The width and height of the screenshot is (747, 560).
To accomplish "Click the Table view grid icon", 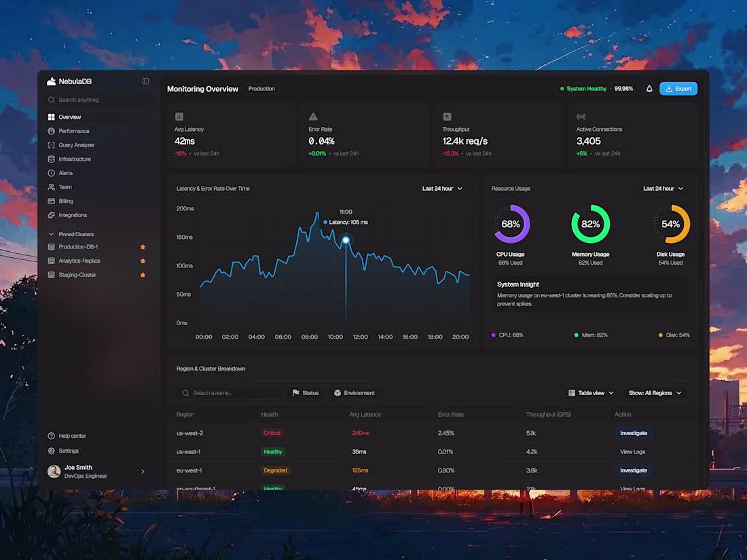I will point(572,393).
